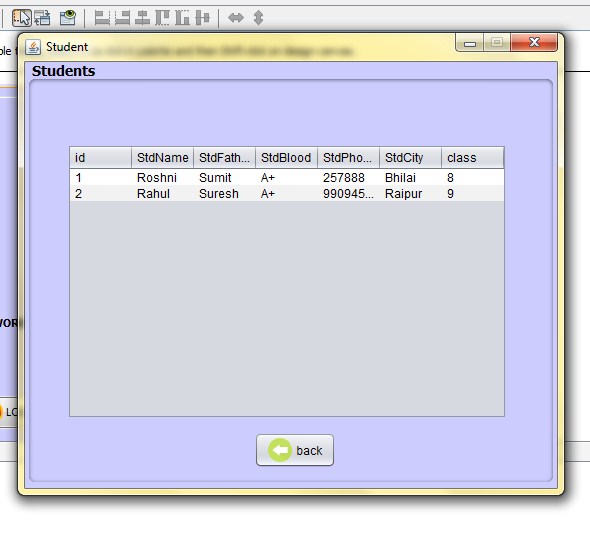This screenshot has height=545, width=590.
Task: Select the cell containing Rahul
Action: click(163, 193)
